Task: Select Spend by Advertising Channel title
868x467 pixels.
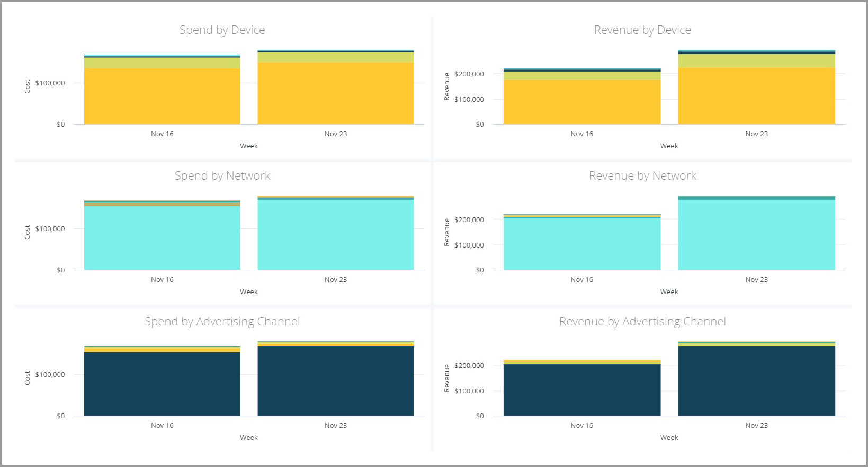Action: 222,322
